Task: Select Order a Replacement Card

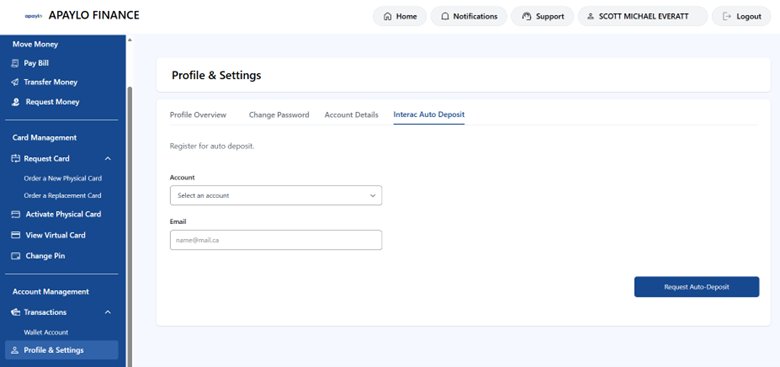Action: pos(63,195)
